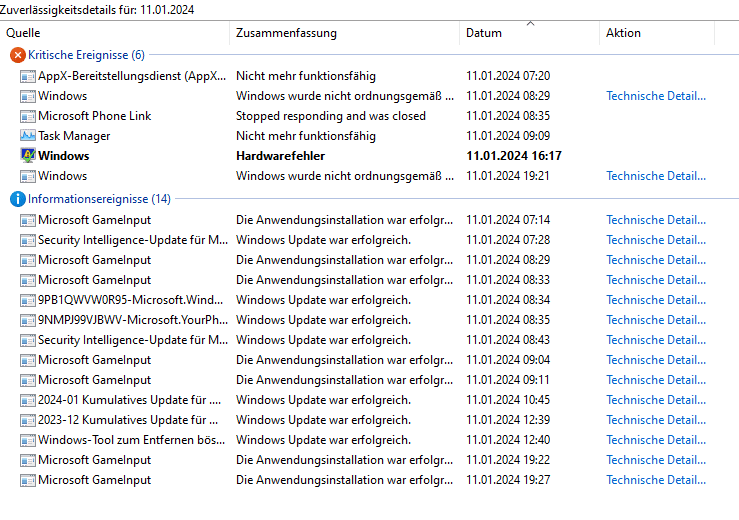Click the blue Informationsereignisse info icon

tap(17, 199)
